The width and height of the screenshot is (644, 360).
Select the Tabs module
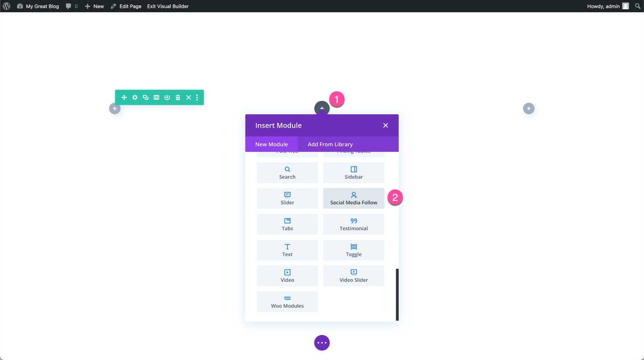click(x=287, y=224)
